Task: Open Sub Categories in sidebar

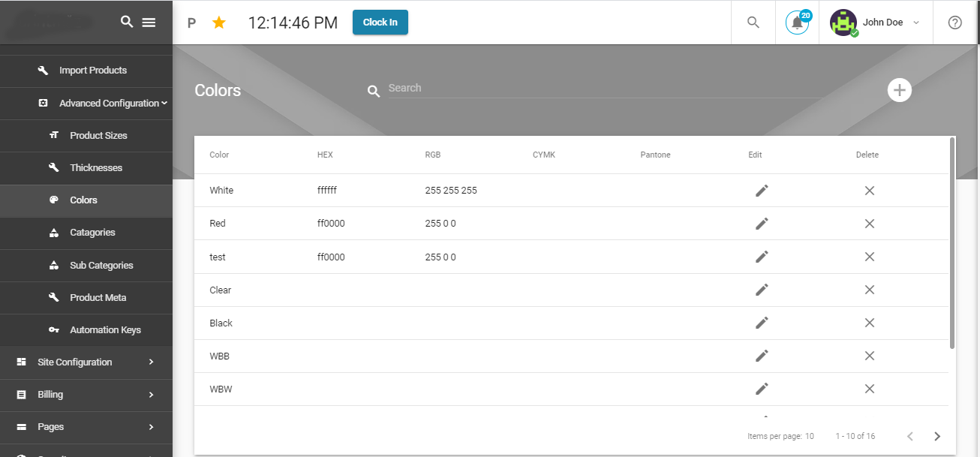Action: pos(86,265)
